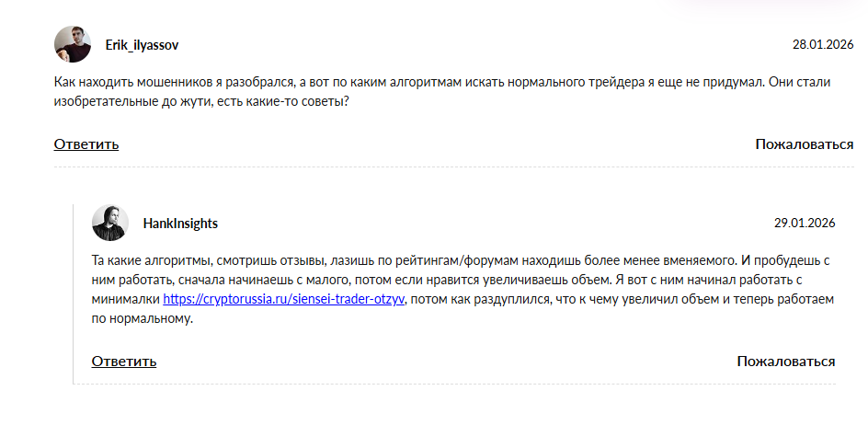Click Erik_ilyassov's profile avatar
This screenshot has width=868, height=425.
(73, 44)
